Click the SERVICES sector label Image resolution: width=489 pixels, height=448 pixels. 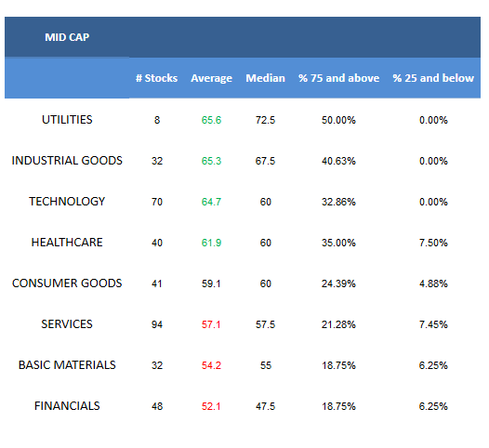[x=67, y=324]
